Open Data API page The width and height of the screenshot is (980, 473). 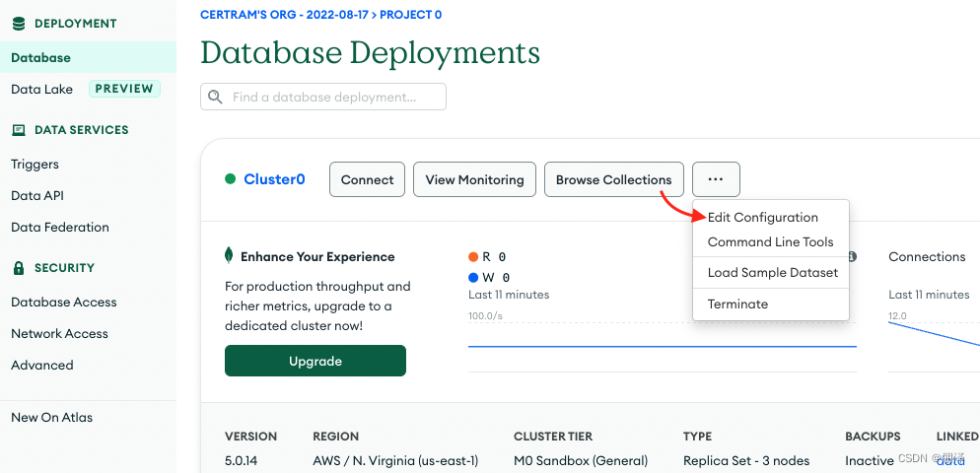point(37,195)
